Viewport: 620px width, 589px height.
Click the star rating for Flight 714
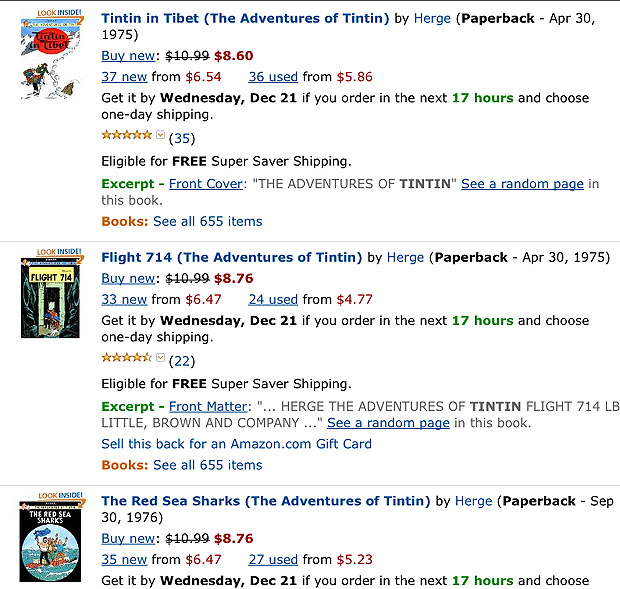(x=127, y=358)
